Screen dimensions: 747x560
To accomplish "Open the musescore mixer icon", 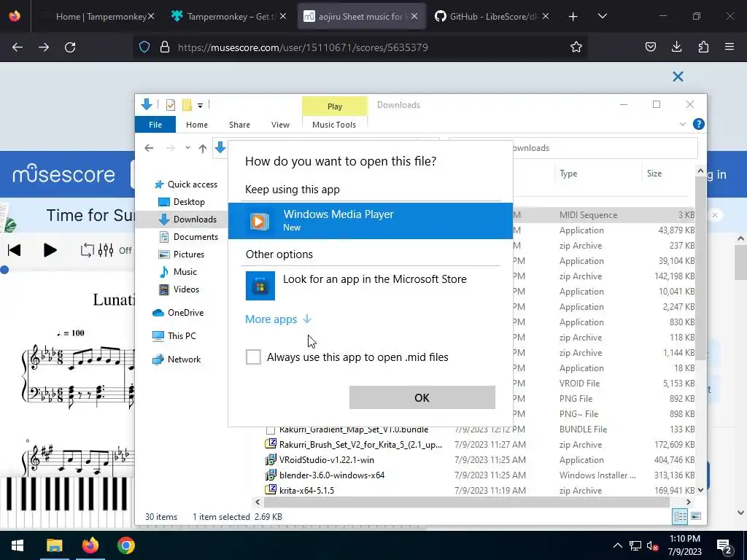I will click(x=106, y=250).
